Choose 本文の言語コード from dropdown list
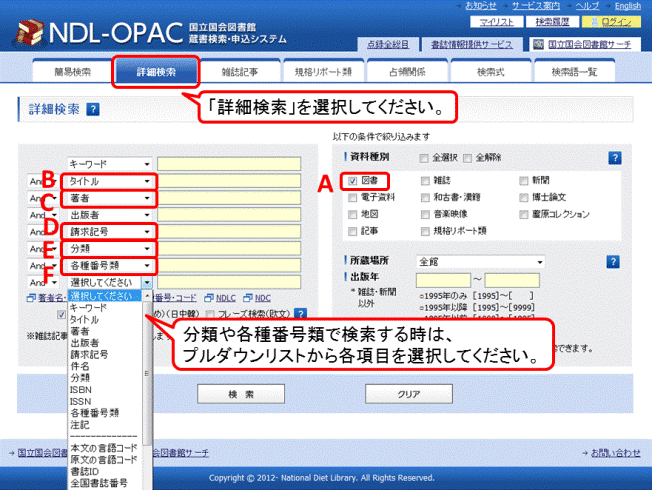Image resolution: width=652 pixels, height=490 pixels. (104, 448)
